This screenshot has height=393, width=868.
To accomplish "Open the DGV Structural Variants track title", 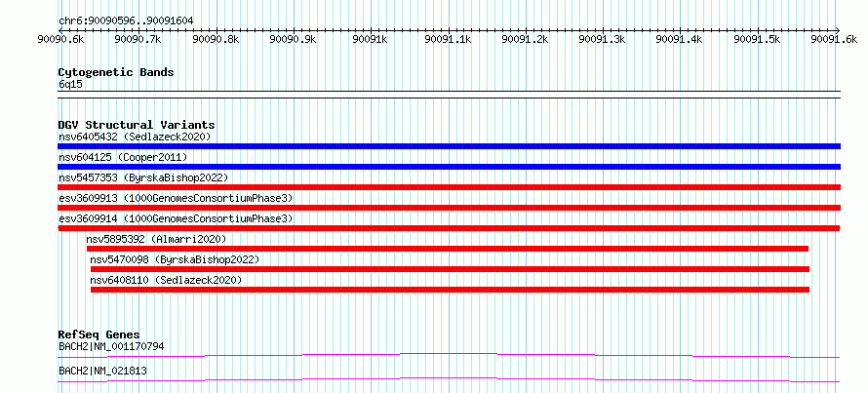I will tap(137, 125).
